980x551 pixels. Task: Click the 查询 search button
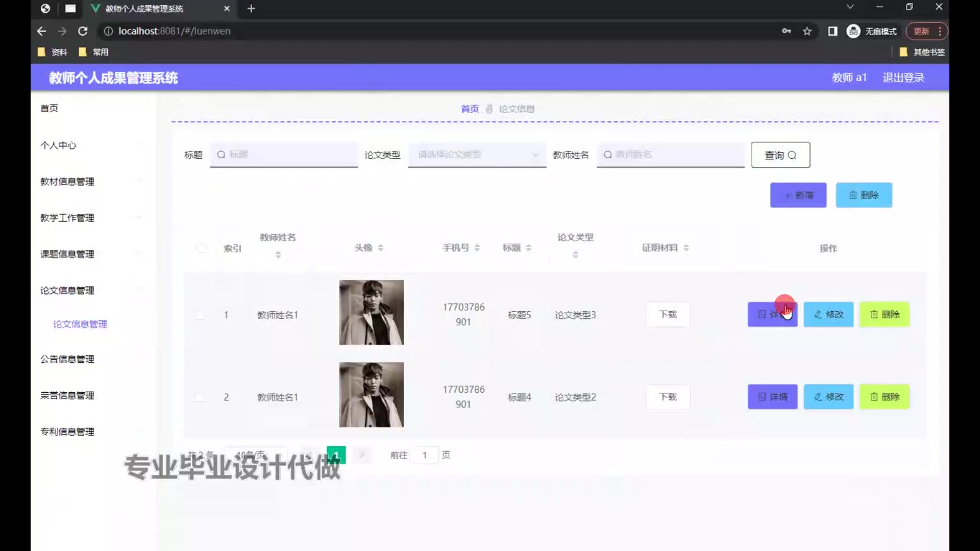[780, 155]
